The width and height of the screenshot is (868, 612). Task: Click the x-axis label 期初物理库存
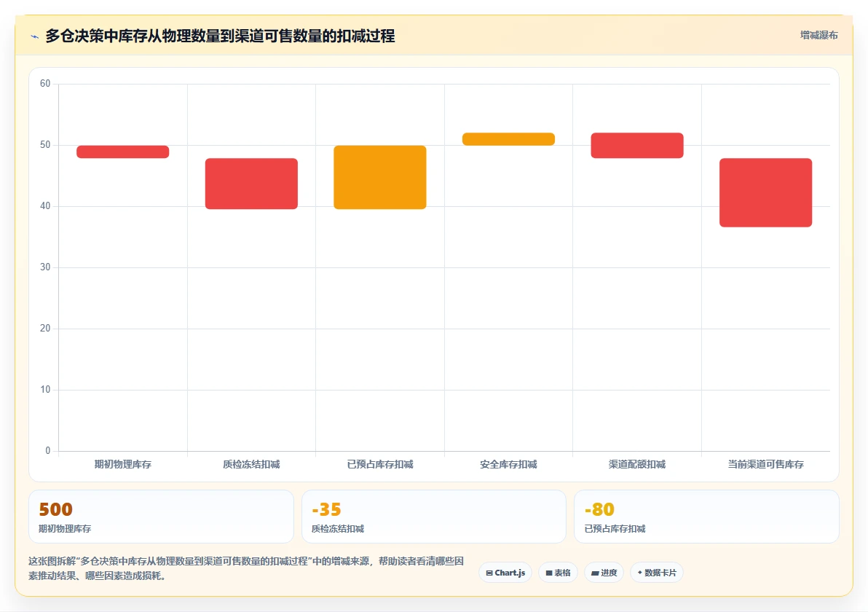pos(123,464)
